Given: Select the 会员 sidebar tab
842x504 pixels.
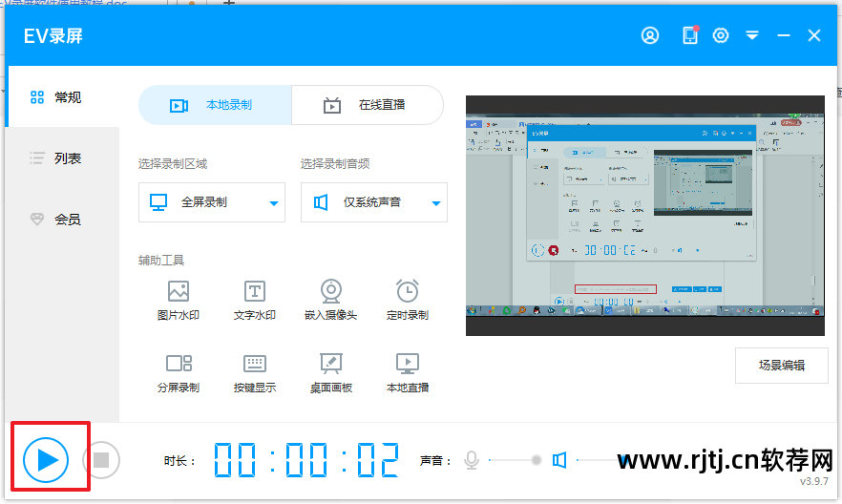Looking at the screenshot, I should [63, 219].
